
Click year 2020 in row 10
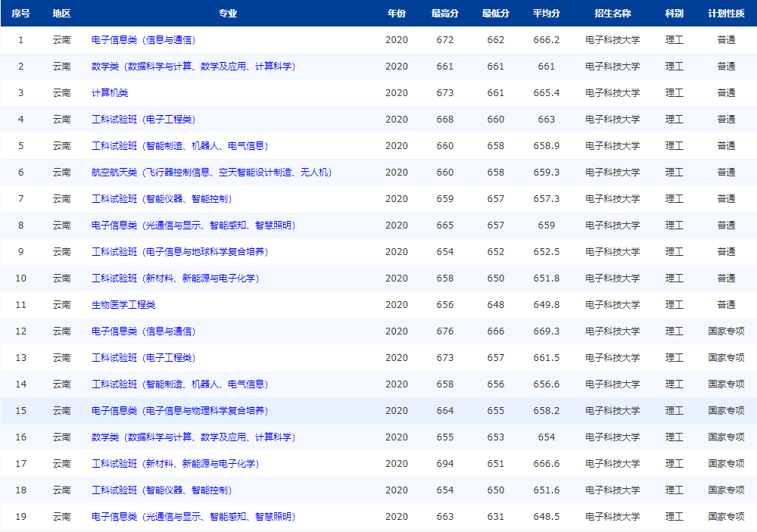[397, 278]
